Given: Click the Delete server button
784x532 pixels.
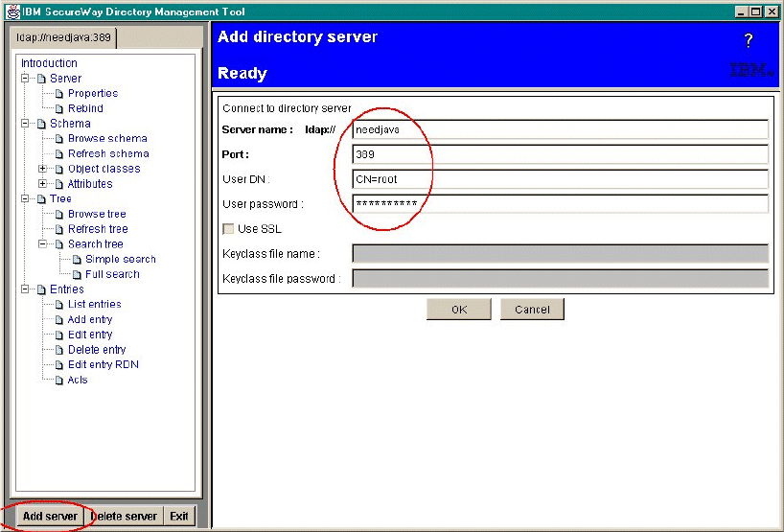Looking at the screenshot, I should coord(125,516).
